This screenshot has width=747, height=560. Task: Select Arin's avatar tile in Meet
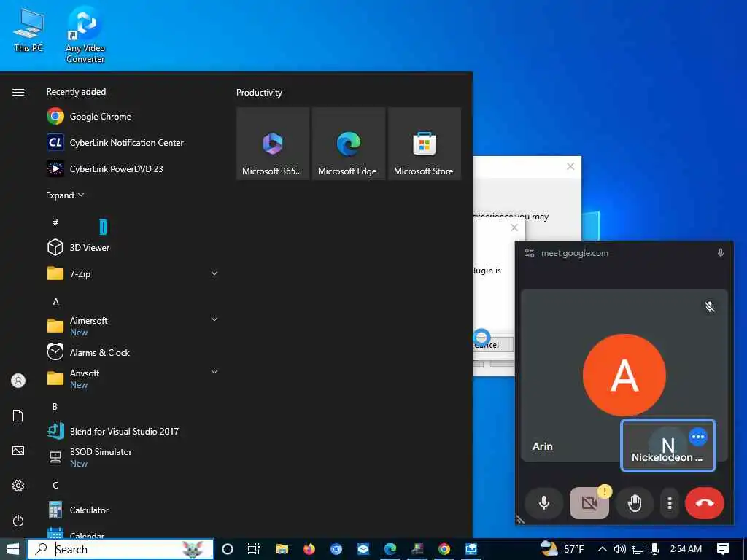click(x=624, y=376)
